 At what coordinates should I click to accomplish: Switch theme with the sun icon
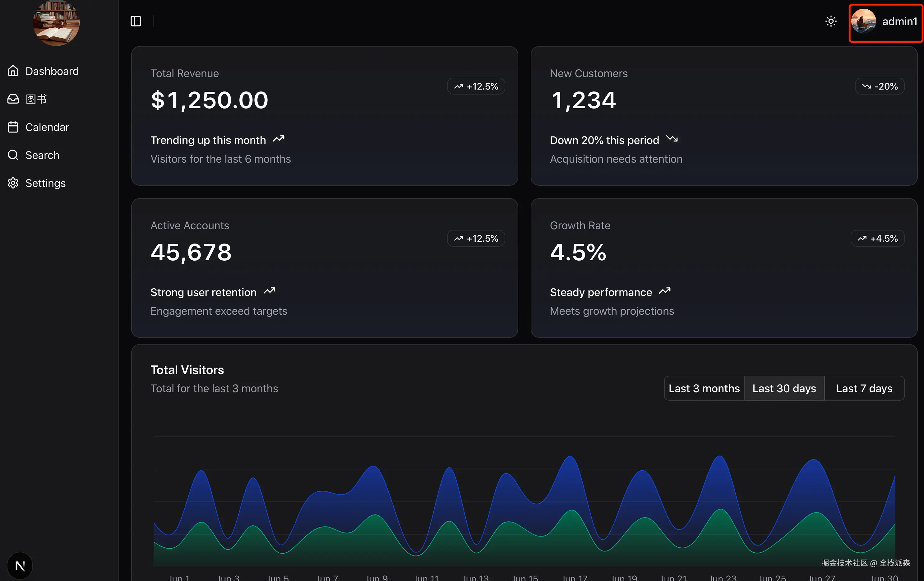click(x=831, y=21)
